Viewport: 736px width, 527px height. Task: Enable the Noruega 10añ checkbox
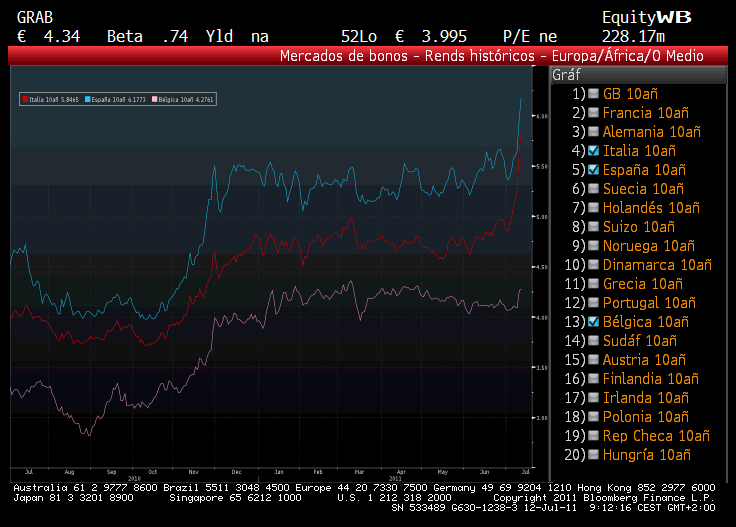click(x=593, y=245)
